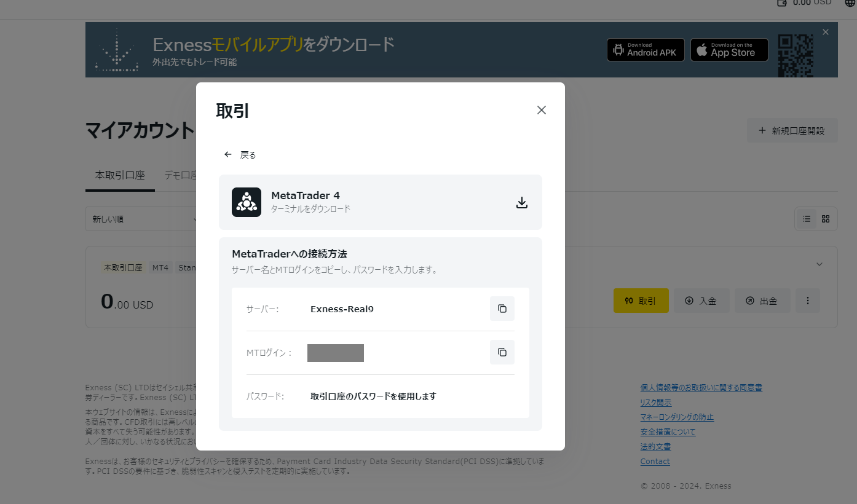Screen dimensions: 857x504
Task: Select the Exness-Real9 server text
Action: (342, 309)
